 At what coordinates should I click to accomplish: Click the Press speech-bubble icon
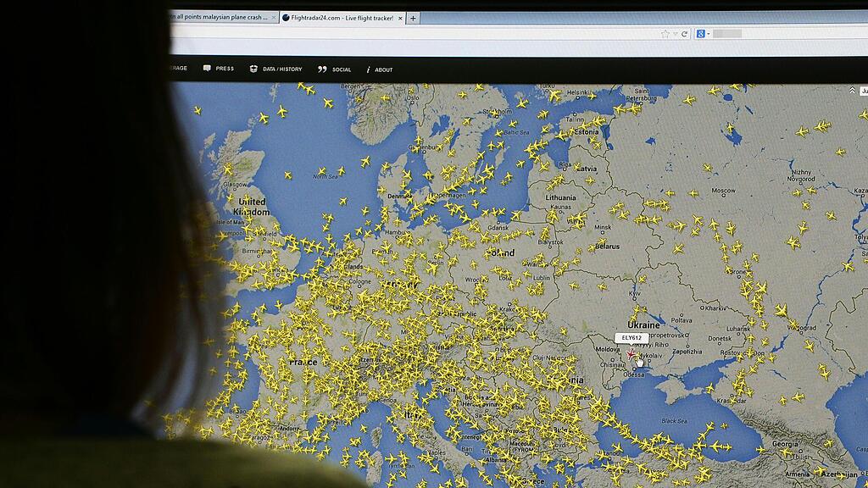click(207, 69)
